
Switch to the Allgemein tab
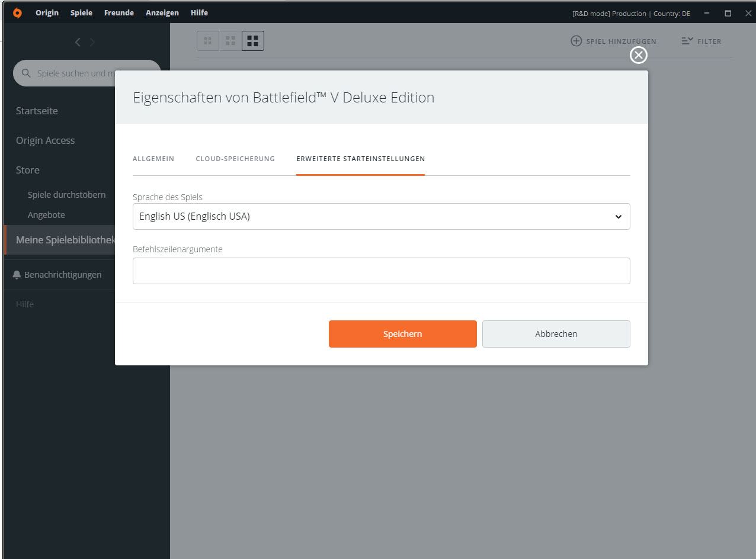pyautogui.click(x=153, y=159)
